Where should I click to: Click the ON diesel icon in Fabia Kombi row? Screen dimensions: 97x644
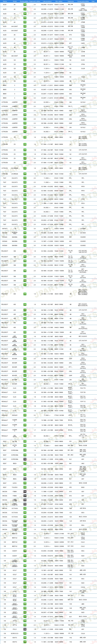pyautogui.click(x=25, y=500)
